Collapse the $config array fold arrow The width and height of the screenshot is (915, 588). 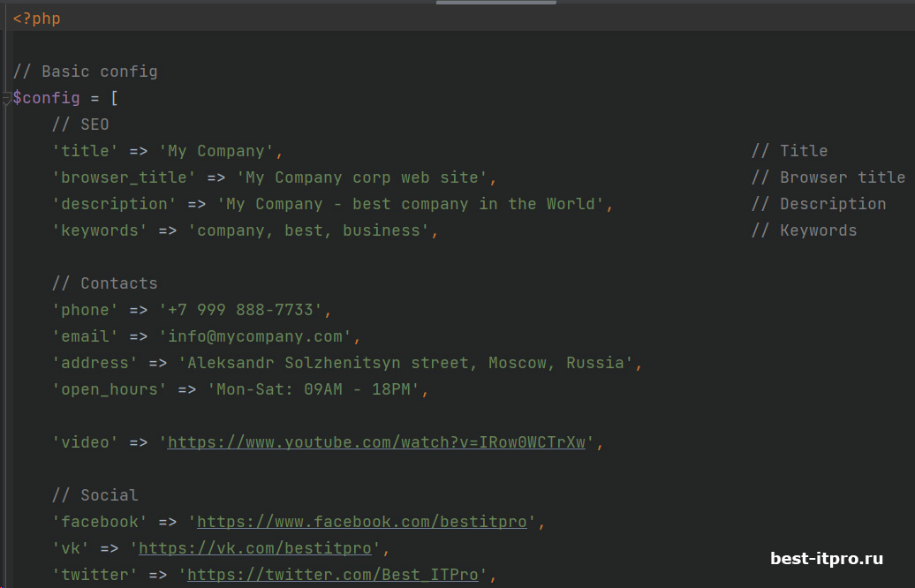pos(7,97)
